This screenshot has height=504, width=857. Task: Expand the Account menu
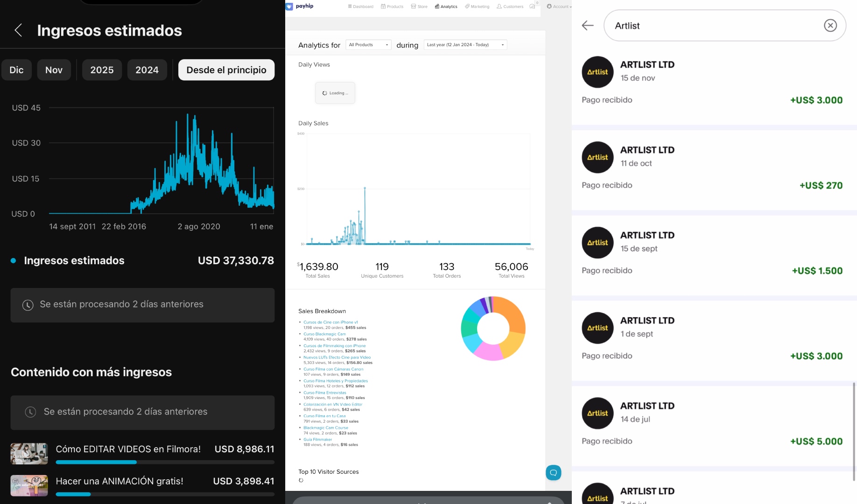pos(559,7)
